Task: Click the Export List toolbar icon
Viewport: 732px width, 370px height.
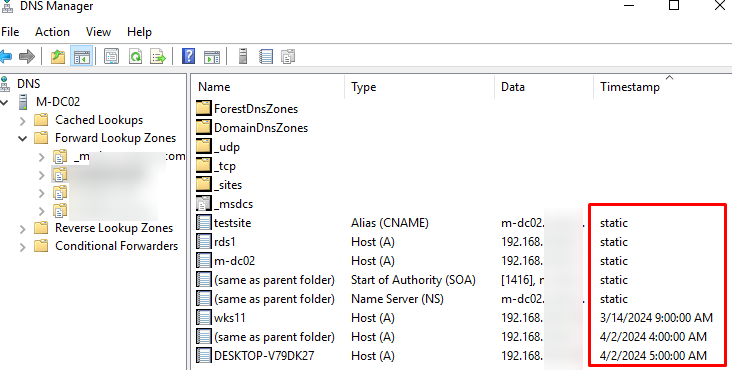Action: 158,57
